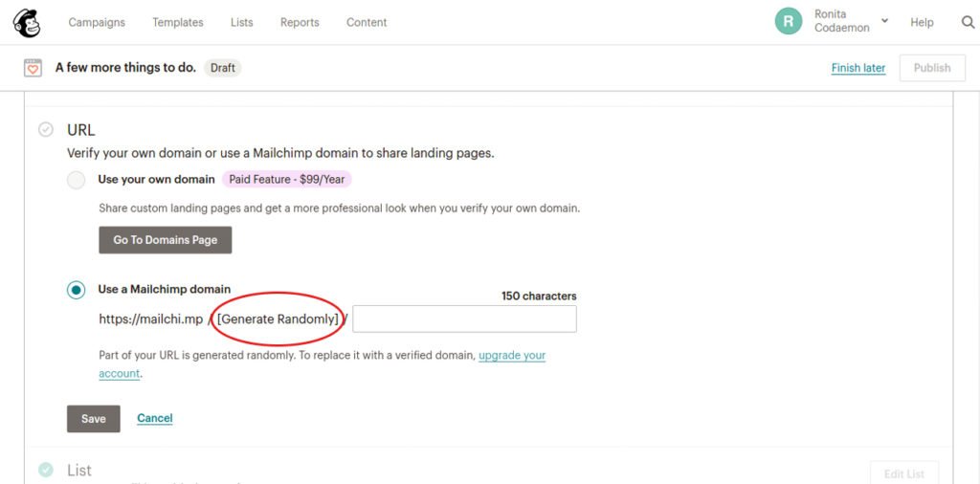This screenshot has width=980, height=484.
Task: Click the A few more things to do title
Action: (x=125, y=68)
